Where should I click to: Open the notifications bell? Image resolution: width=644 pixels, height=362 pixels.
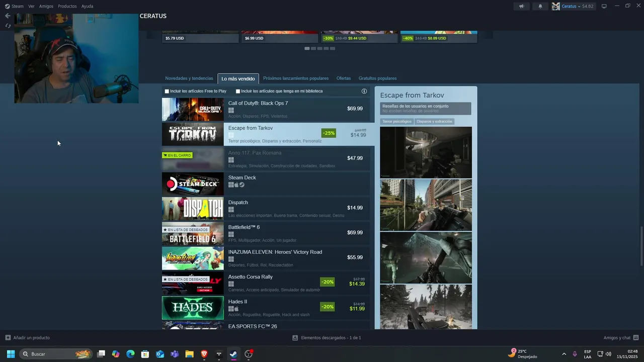click(540, 6)
